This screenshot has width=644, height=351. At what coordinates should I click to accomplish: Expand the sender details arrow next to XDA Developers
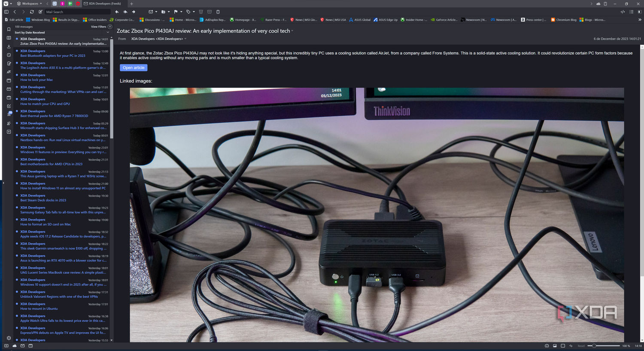coord(185,39)
